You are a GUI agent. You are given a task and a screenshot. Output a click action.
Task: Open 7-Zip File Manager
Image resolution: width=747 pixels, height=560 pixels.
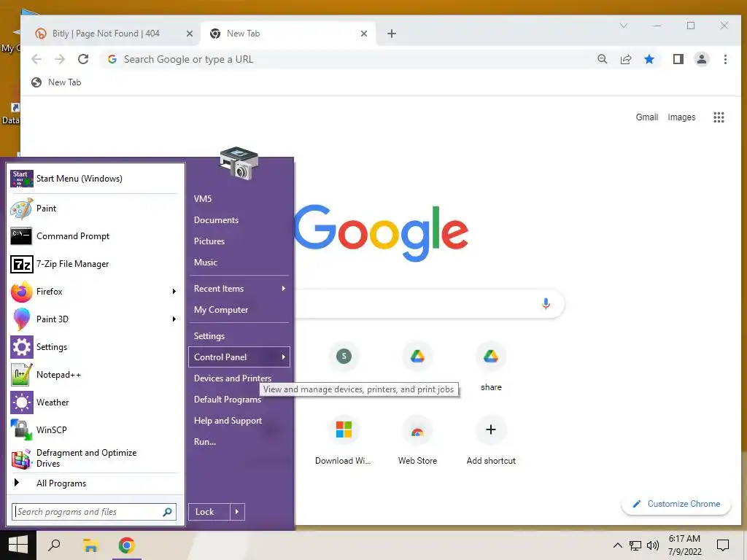pos(94,263)
